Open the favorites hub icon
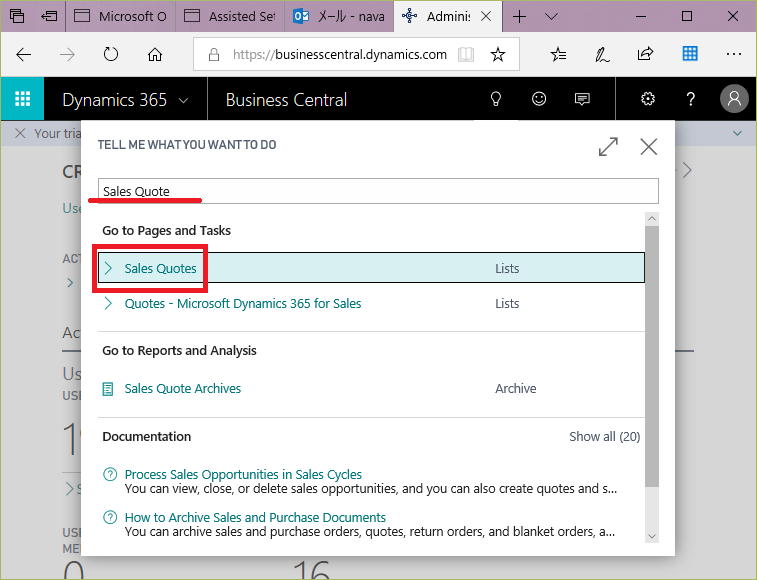 pos(559,54)
